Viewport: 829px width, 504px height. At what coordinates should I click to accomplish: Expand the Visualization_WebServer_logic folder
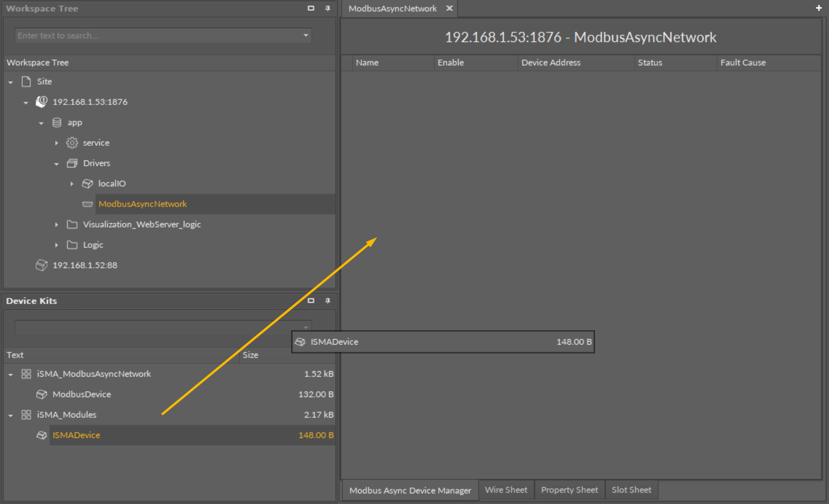pyautogui.click(x=57, y=225)
